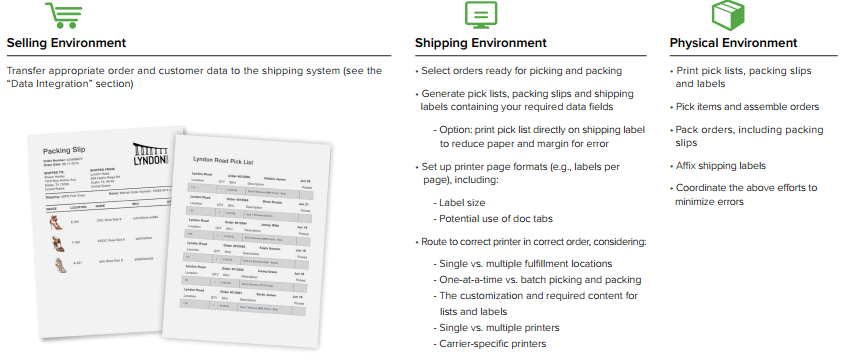
Task: Click "Select orders ready for picking" bullet
Action: point(518,71)
